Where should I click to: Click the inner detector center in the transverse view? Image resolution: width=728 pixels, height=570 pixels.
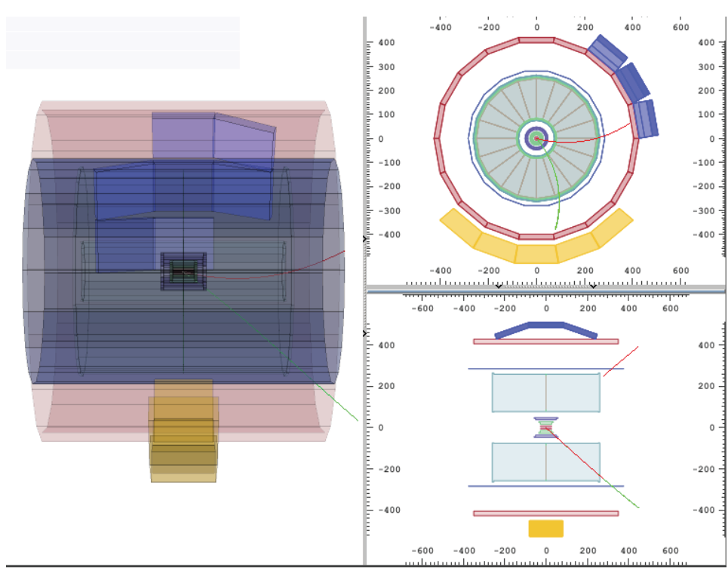(536, 139)
